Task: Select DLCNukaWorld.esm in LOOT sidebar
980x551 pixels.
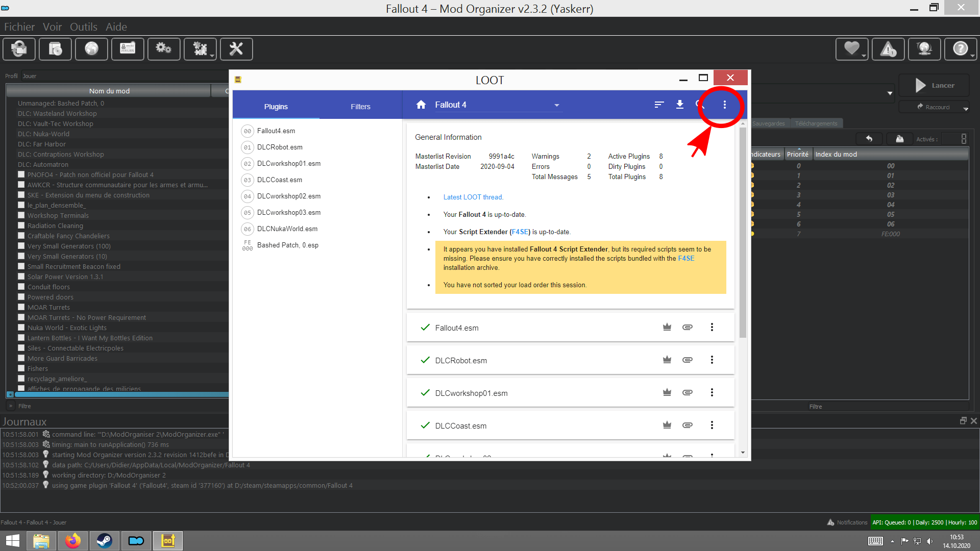Action: (x=287, y=229)
